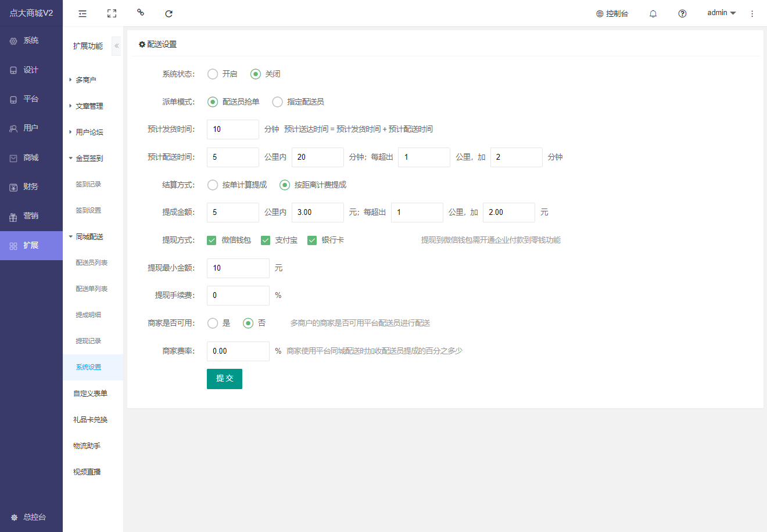Image resolution: width=767 pixels, height=532 pixels.
Task: Open the admin user dropdown
Action: (x=721, y=13)
